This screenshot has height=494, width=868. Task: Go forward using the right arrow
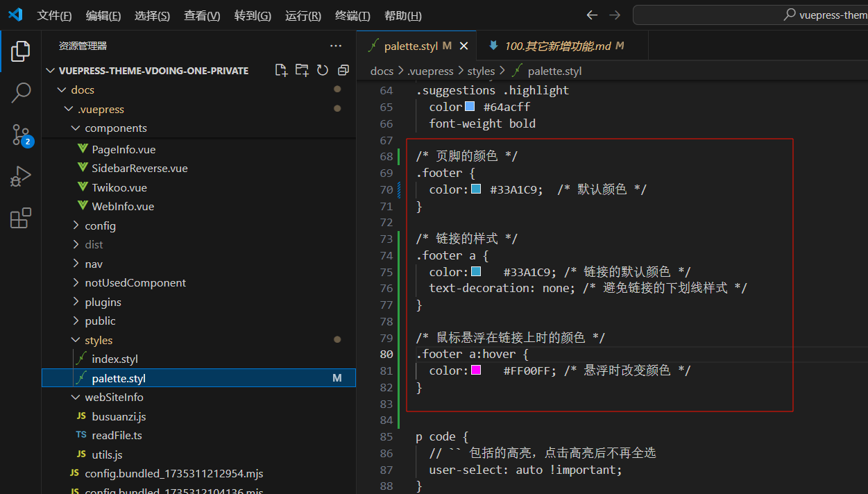tap(615, 15)
